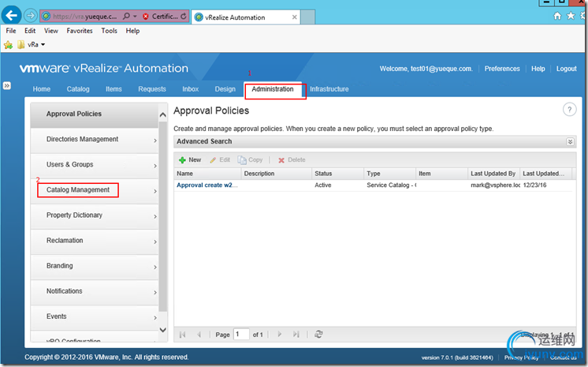
Task: Open the vRa favorites folder dropdown
Action: (32, 45)
